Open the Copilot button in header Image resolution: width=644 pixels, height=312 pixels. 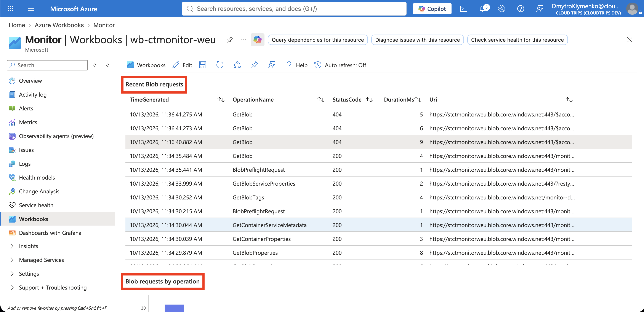[x=432, y=9]
